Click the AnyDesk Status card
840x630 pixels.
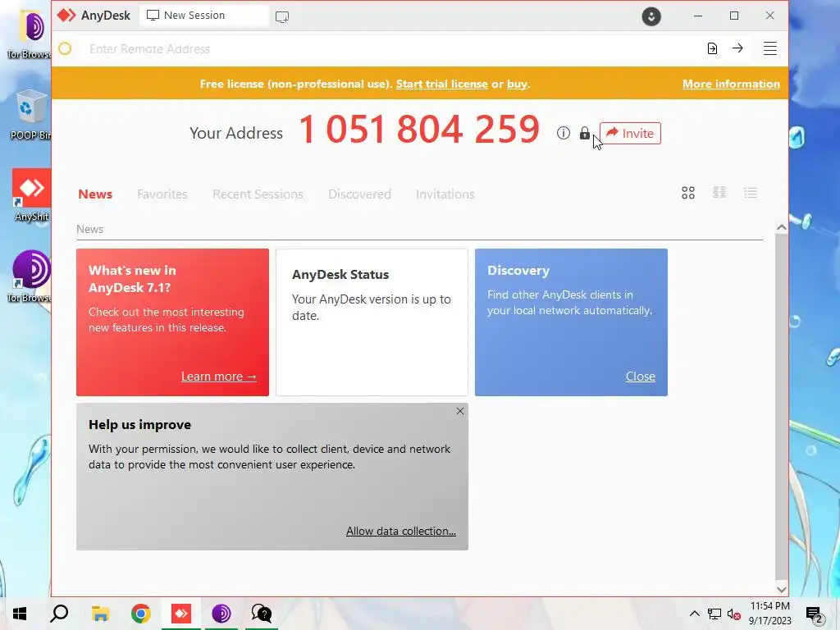click(x=372, y=322)
